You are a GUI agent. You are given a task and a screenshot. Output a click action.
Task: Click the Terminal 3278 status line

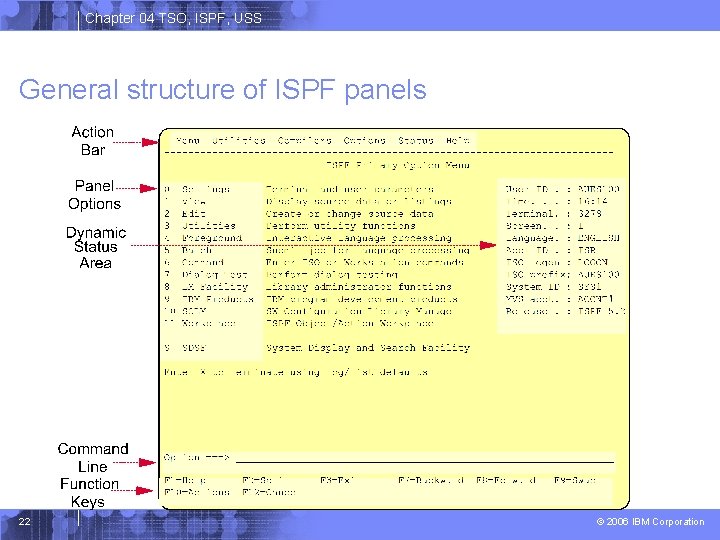click(553, 214)
